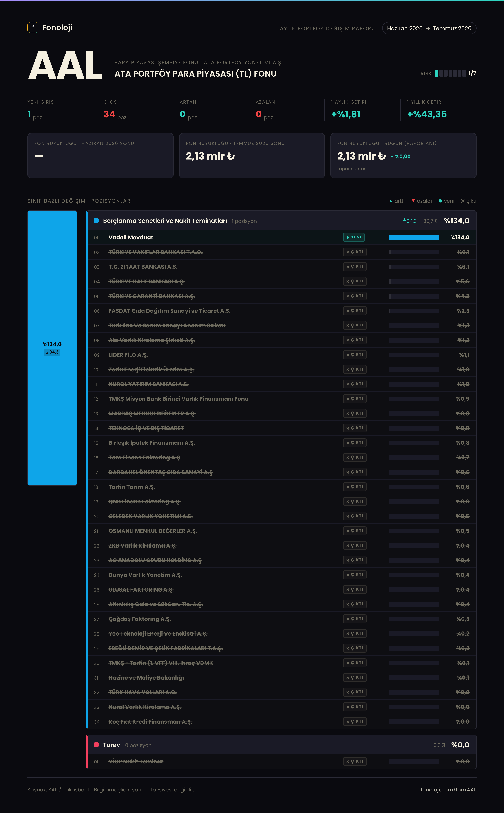Image resolution: width=504 pixels, height=813 pixels.
Task: Click the ÇIKTI badge for DARDANEL ÖNENTAŞ GIDA
Action: coord(355,472)
